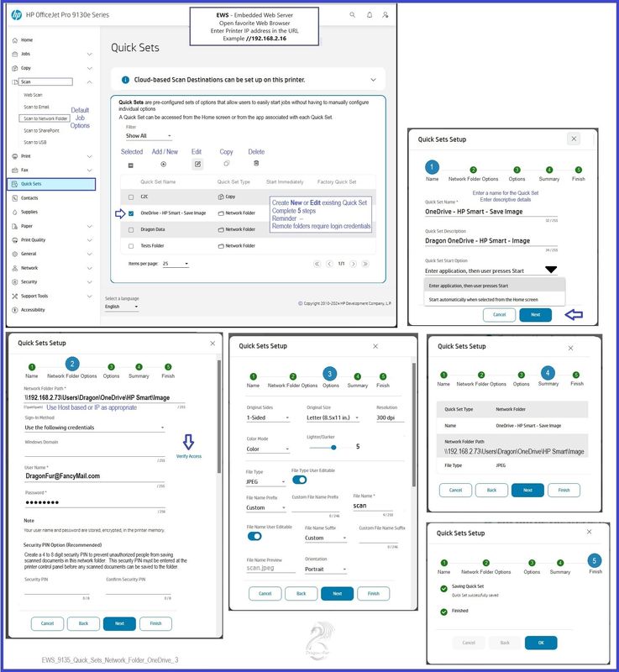Click the Network Folder Path input field
The height and width of the screenshot is (672, 619).
104,397
